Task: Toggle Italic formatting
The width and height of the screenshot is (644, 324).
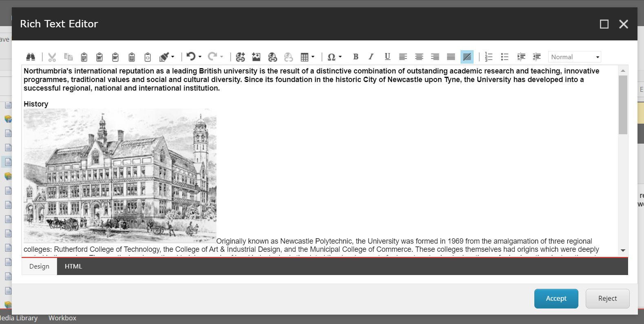Action: [x=371, y=57]
